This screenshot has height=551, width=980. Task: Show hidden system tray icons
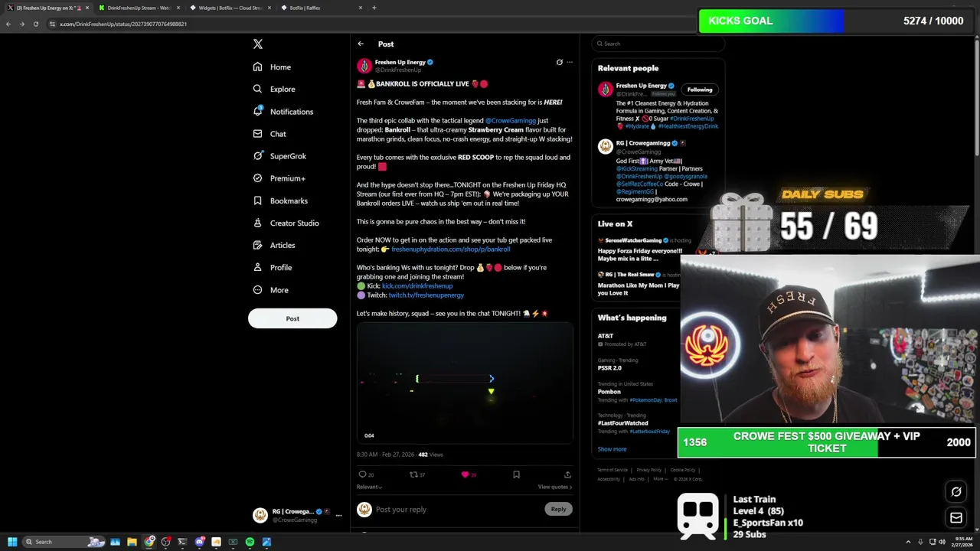click(x=909, y=542)
